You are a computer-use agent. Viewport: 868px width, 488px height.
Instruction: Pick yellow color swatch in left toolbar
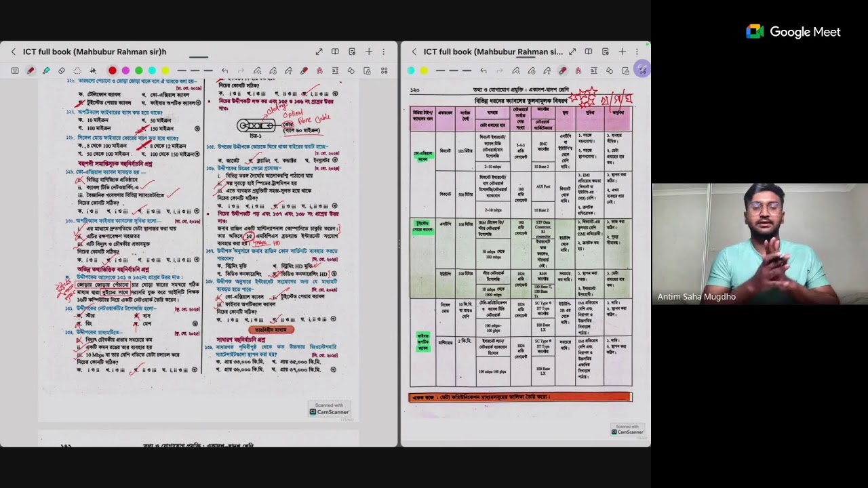click(x=165, y=70)
